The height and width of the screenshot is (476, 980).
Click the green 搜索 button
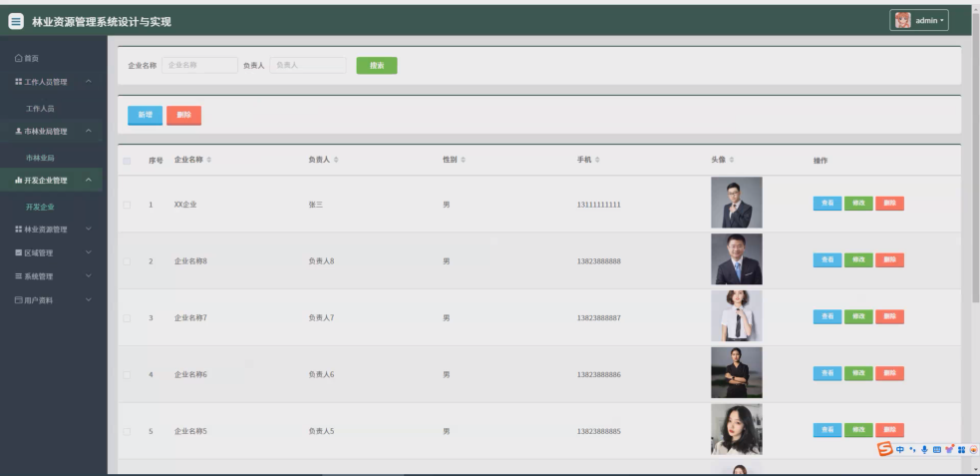[377, 66]
